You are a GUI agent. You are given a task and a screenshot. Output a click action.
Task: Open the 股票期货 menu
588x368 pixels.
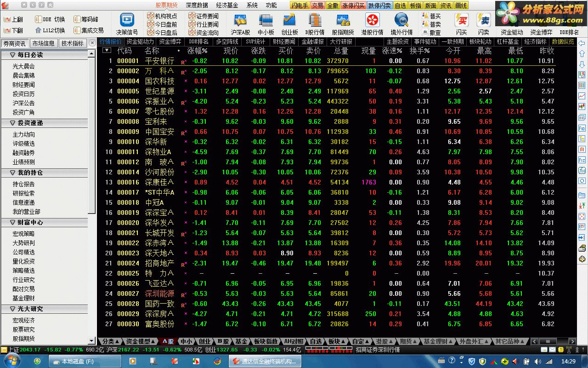[166, 5]
